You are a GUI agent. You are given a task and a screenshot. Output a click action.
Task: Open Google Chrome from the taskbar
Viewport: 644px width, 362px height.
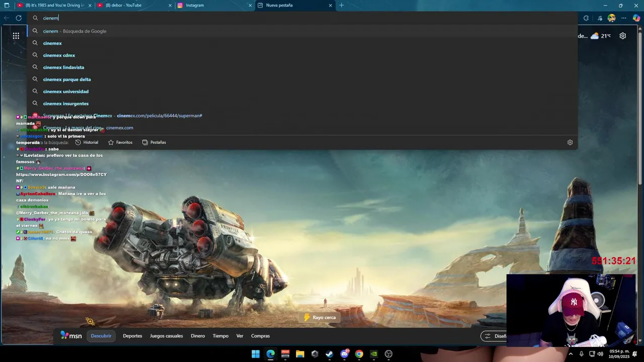[359, 354]
